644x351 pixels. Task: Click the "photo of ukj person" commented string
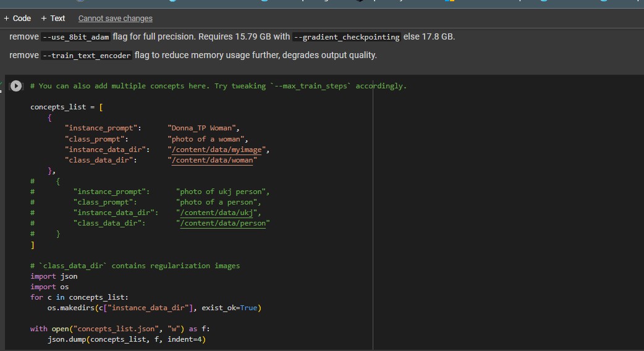tap(221, 192)
